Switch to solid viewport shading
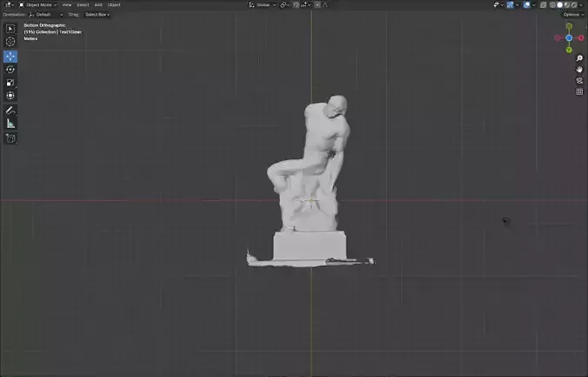Screen dimensions: 588x377 point(560,5)
